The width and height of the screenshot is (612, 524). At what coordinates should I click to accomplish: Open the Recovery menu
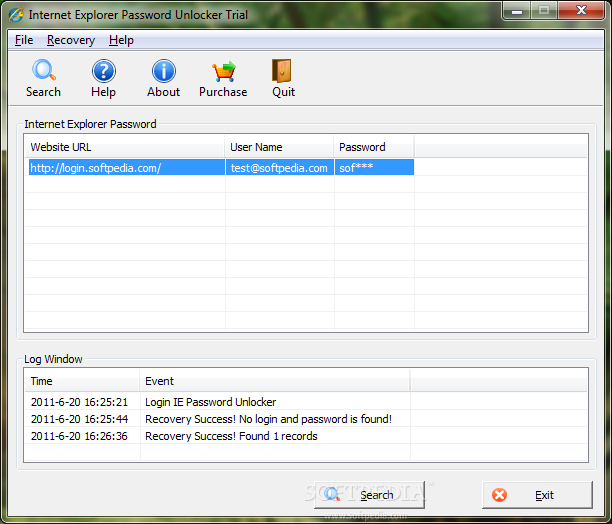(x=71, y=40)
